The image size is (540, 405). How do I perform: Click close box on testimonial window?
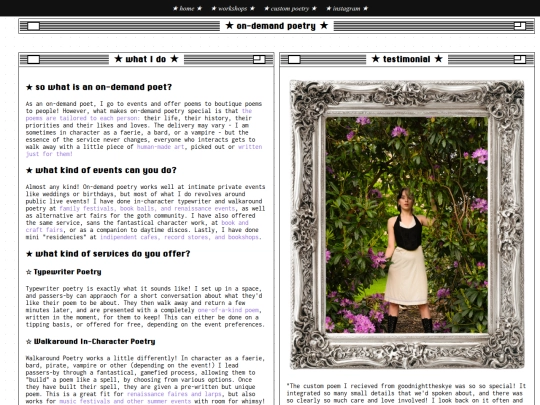(294, 59)
